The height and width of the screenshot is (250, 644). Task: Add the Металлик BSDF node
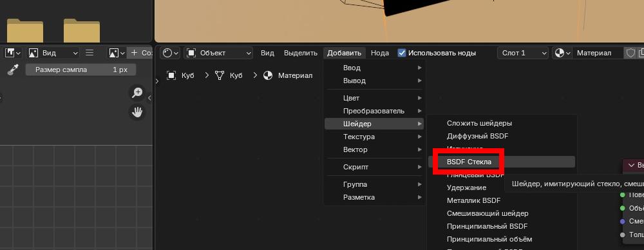tap(502, 200)
